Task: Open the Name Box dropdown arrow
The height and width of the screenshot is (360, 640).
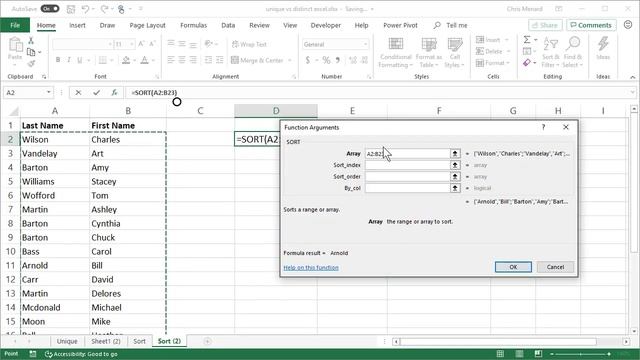Action: pyautogui.click(x=49, y=93)
